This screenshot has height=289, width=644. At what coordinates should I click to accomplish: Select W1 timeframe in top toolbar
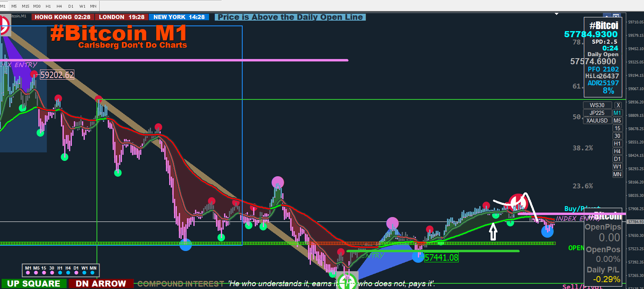tap(82, 6)
